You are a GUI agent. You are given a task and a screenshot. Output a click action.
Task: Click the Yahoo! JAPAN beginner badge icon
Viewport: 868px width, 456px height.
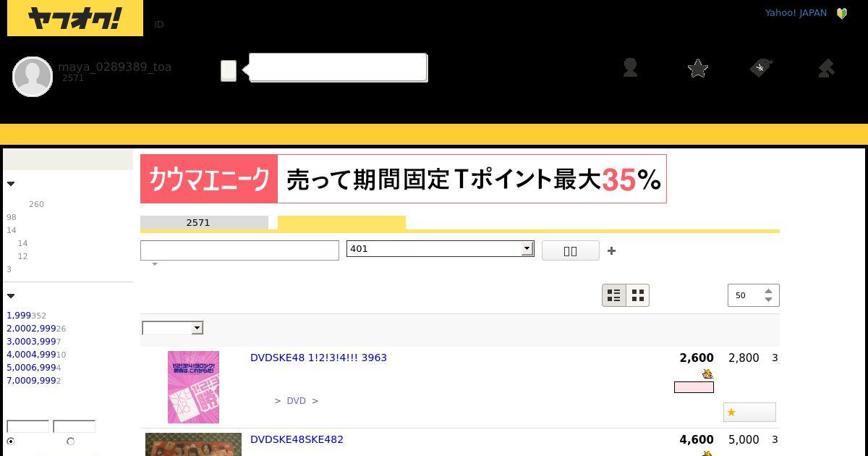842,13
